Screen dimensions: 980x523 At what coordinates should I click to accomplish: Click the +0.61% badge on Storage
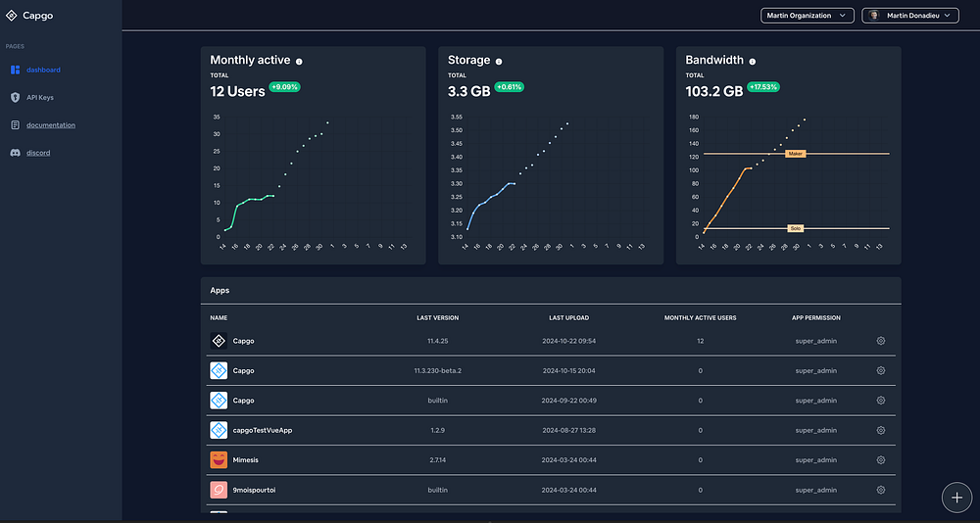[x=510, y=87]
